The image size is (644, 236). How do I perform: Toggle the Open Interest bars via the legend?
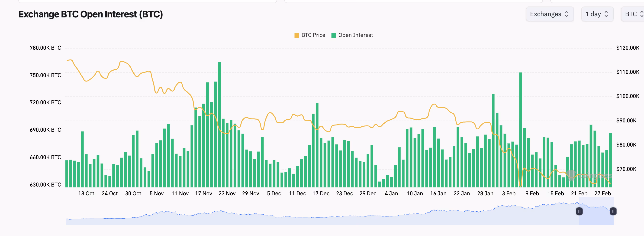click(355, 35)
